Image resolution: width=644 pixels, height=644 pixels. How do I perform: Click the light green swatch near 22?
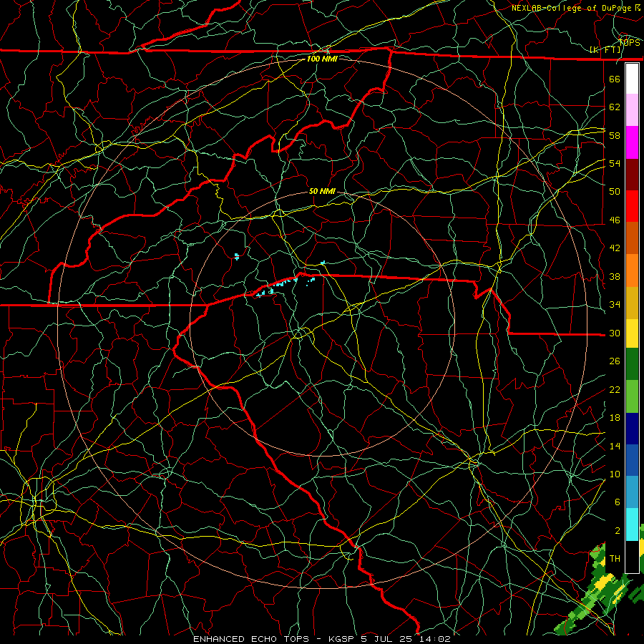(x=632, y=396)
